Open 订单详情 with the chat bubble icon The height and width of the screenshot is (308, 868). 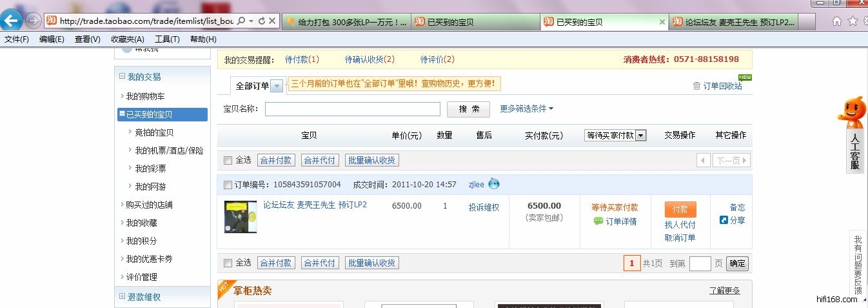point(615,221)
